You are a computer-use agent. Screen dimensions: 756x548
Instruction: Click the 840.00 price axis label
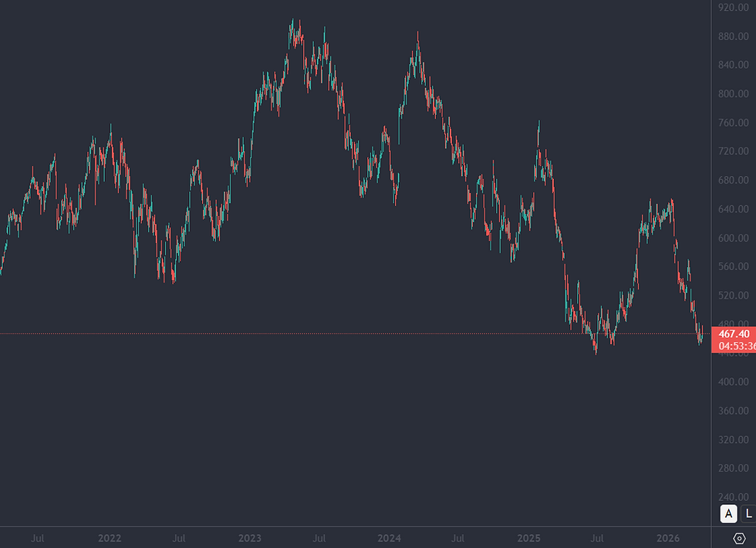point(734,65)
